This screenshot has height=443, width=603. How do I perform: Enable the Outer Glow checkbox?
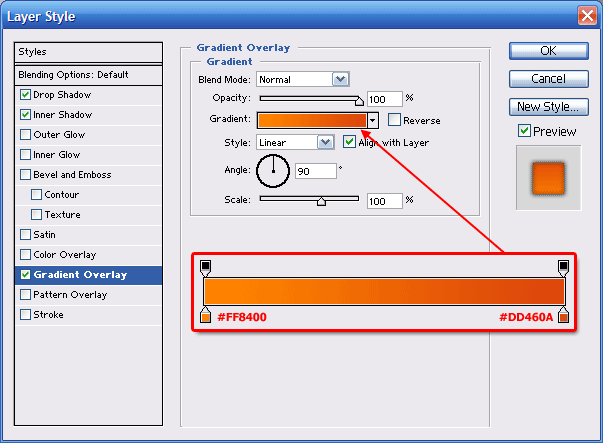pos(26,135)
